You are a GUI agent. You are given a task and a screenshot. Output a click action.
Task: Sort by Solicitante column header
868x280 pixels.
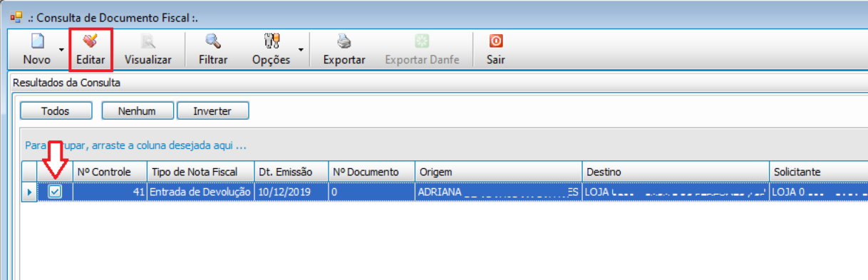point(819,172)
